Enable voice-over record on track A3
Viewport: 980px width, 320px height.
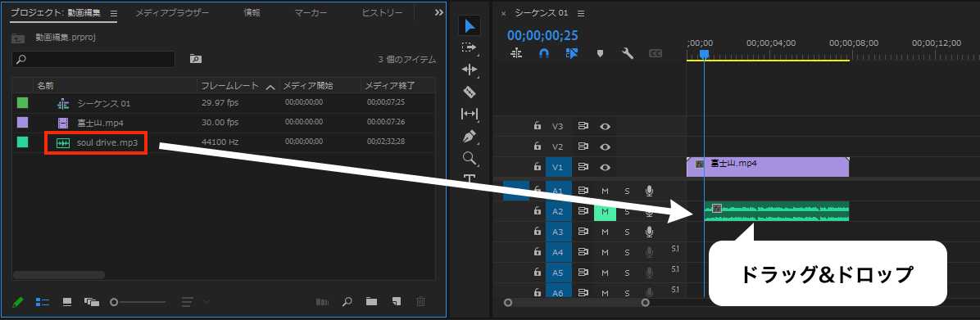tap(650, 232)
